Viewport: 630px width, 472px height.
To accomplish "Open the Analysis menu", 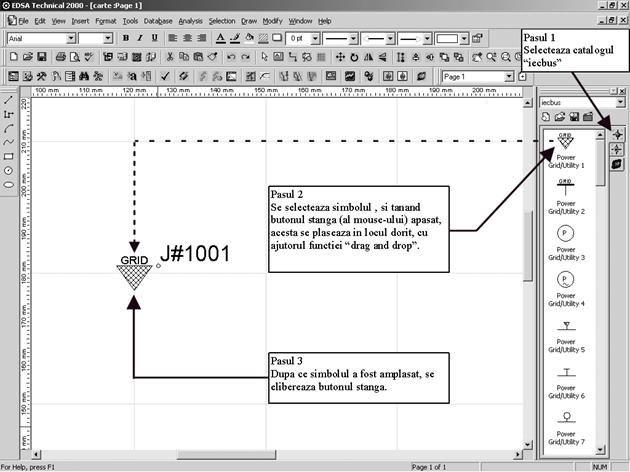I will tap(190, 20).
